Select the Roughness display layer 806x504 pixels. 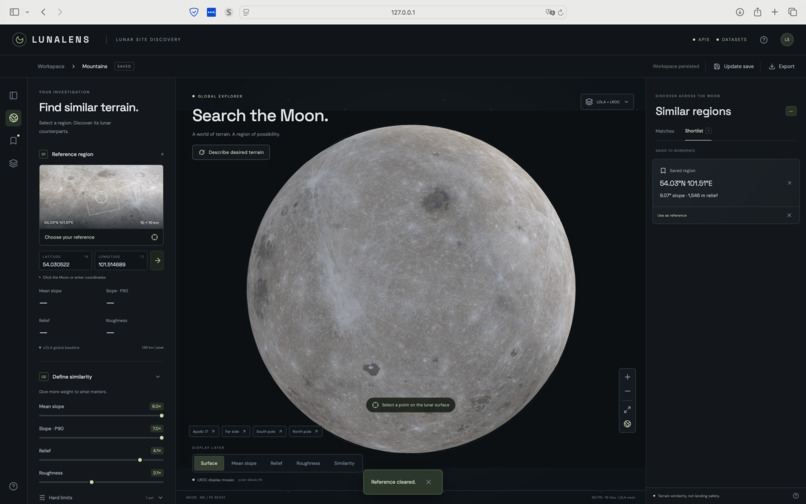tap(308, 463)
